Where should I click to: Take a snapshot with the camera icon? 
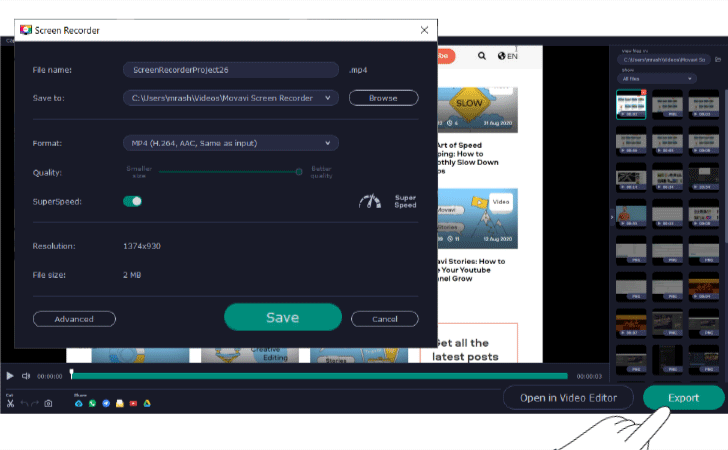click(48, 403)
